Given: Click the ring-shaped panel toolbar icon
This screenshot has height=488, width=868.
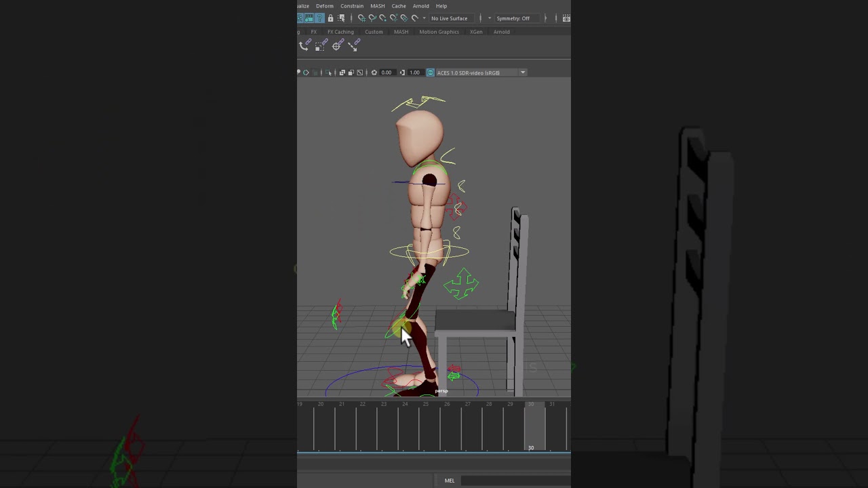Looking at the screenshot, I should (x=306, y=73).
